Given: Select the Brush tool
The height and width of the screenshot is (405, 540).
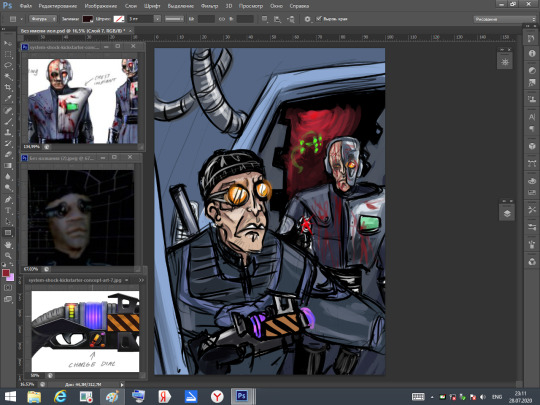Looking at the screenshot, I should 8,121.
